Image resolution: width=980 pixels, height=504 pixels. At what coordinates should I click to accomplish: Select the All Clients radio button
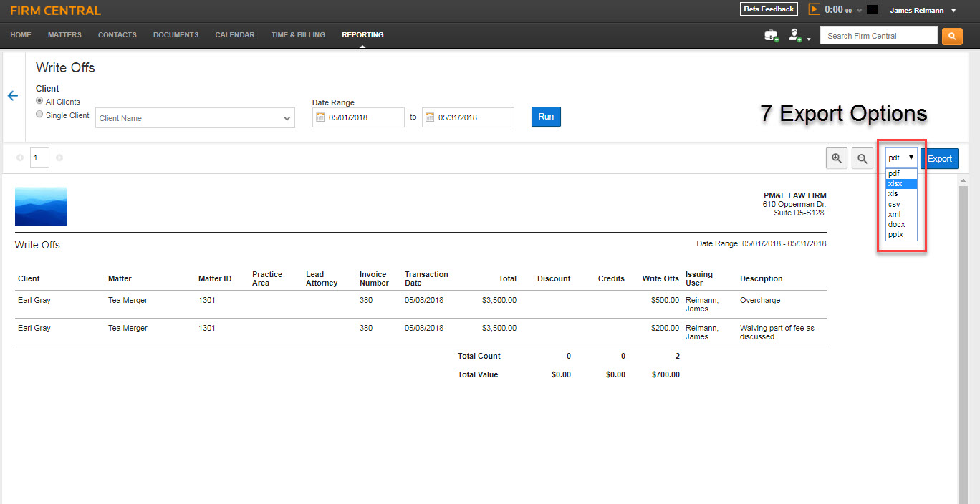(39, 101)
